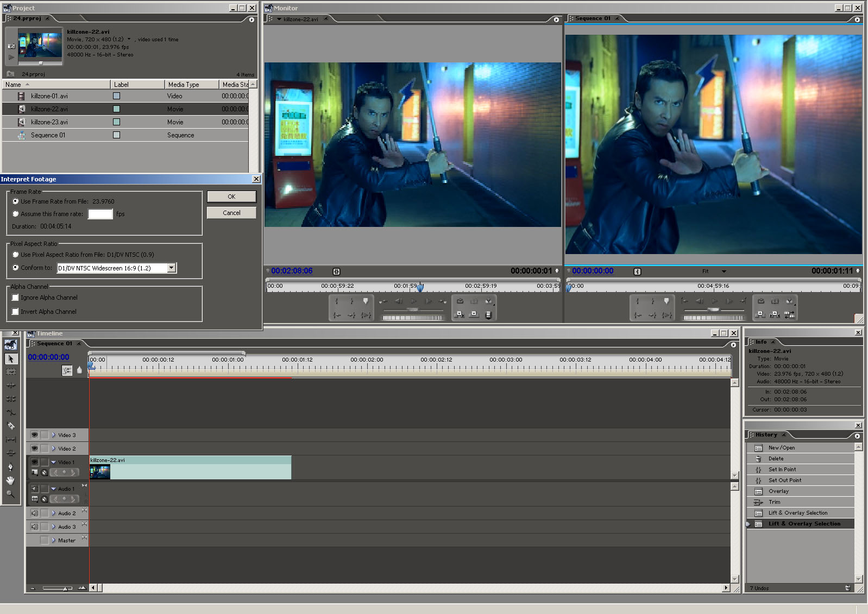The height and width of the screenshot is (614, 868).
Task: Click Play In to Out in Source monitor
Action: [x=366, y=315]
